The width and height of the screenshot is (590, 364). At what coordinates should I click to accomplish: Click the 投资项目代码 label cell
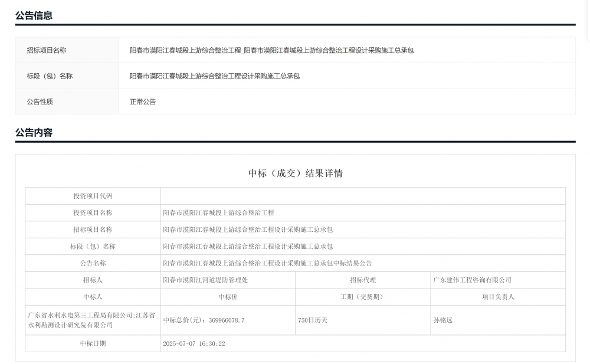pyautogui.click(x=93, y=196)
